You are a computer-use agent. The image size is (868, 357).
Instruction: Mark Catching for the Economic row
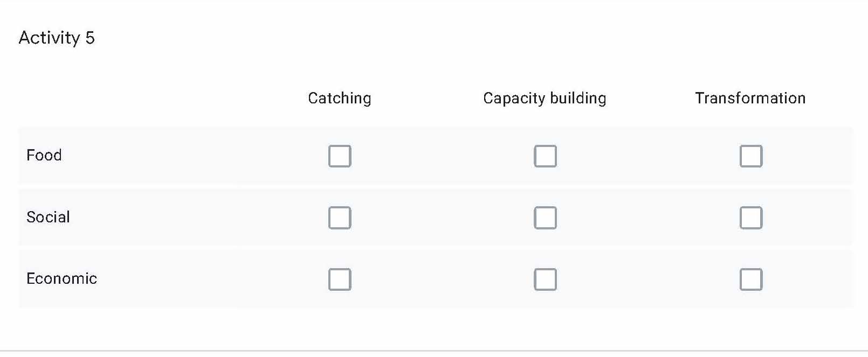point(340,279)
